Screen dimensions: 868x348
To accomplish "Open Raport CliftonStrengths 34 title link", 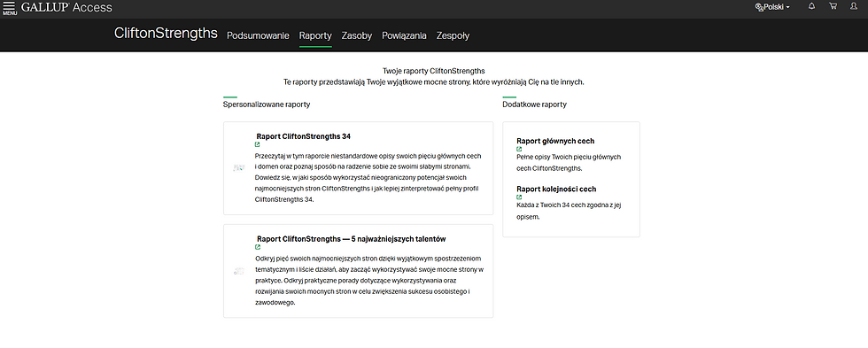I will pos(303,136).
